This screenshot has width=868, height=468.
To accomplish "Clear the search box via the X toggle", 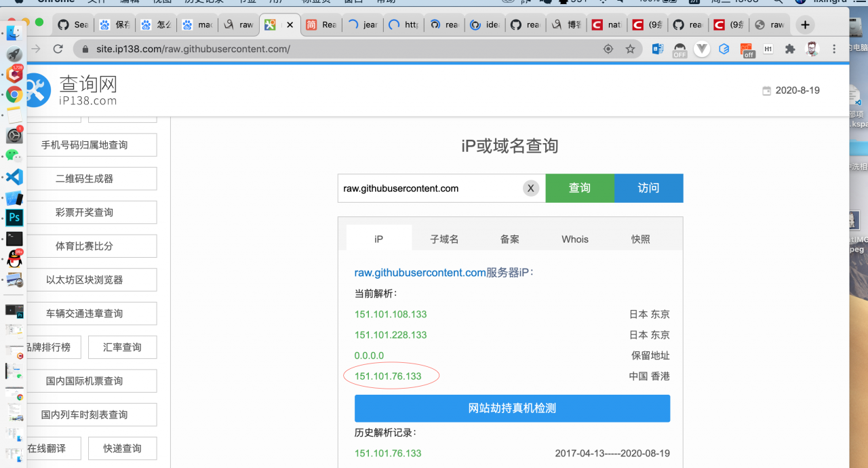I will pos(531,188).
